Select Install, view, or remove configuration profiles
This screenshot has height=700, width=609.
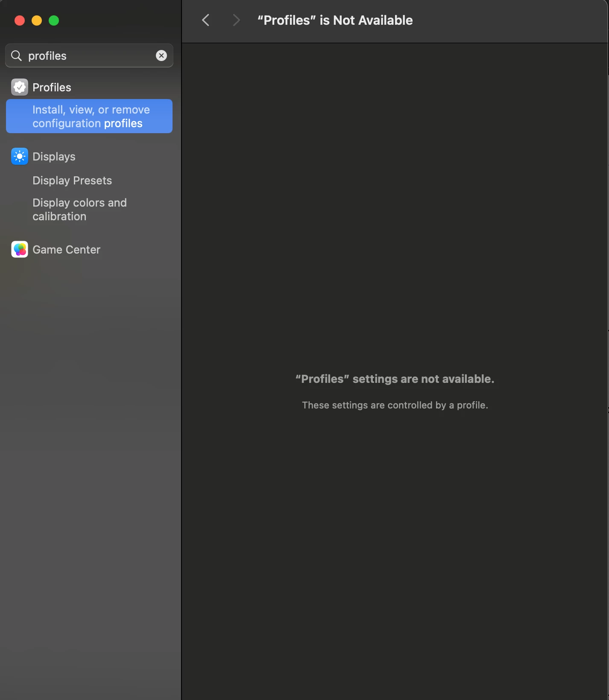click(x=89, y=116)
